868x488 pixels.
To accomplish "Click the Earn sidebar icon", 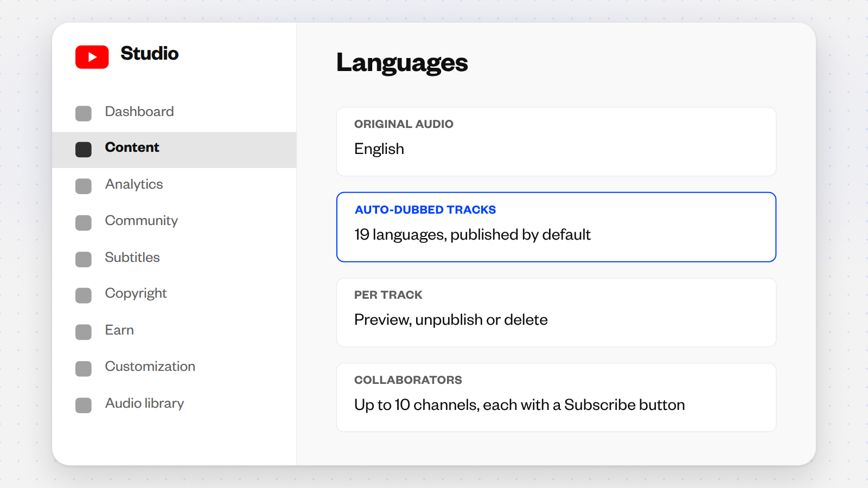I will (84, 332).
